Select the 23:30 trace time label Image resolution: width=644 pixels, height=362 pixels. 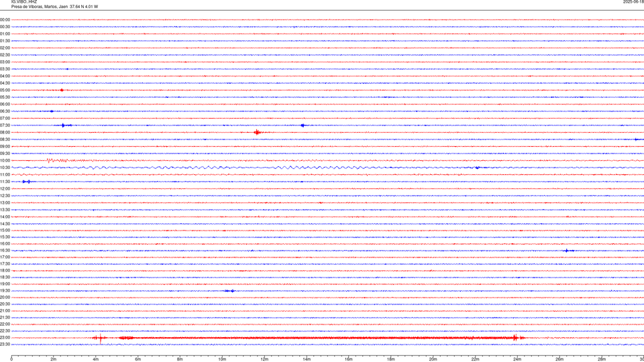point(5,345)
